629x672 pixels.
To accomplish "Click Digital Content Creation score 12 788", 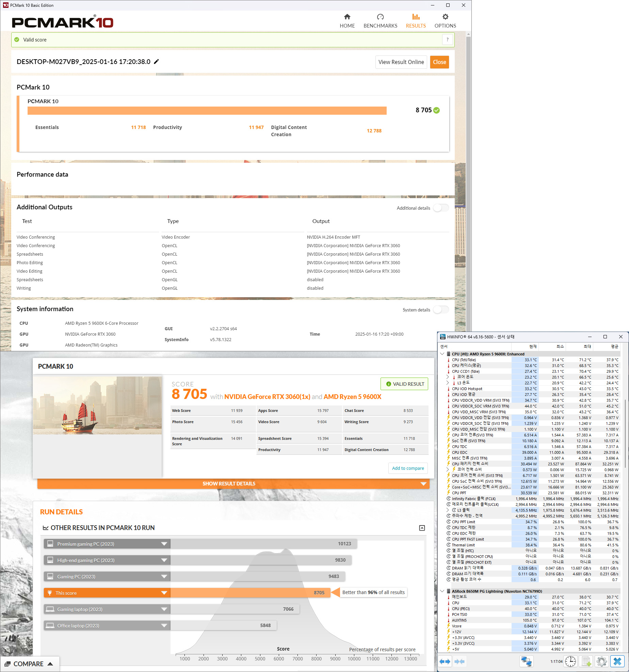I will click(x=374, y=131).
